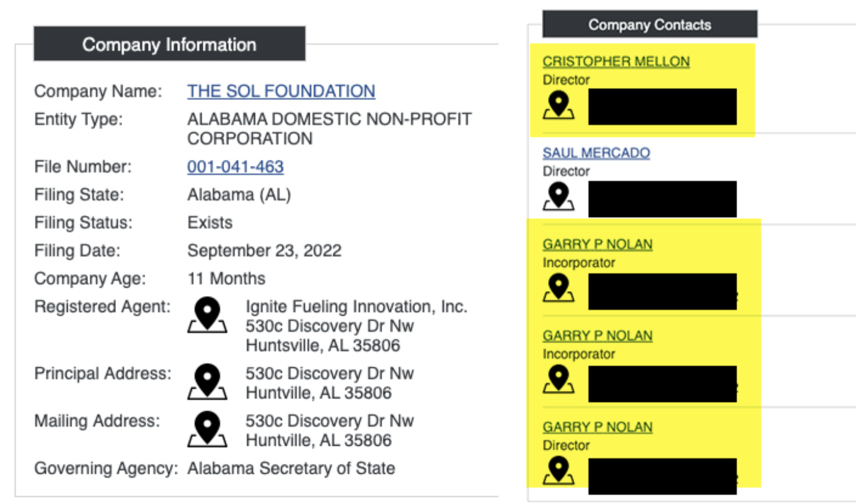Click map pin under Cristopher Mellon
The height and width of the screenshot is (504, 856).
[558, 106]
